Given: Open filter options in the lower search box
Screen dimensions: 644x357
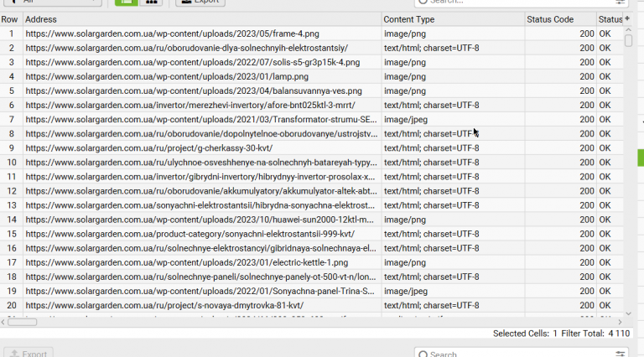Looking at the screenshot, I should (621, 354).
